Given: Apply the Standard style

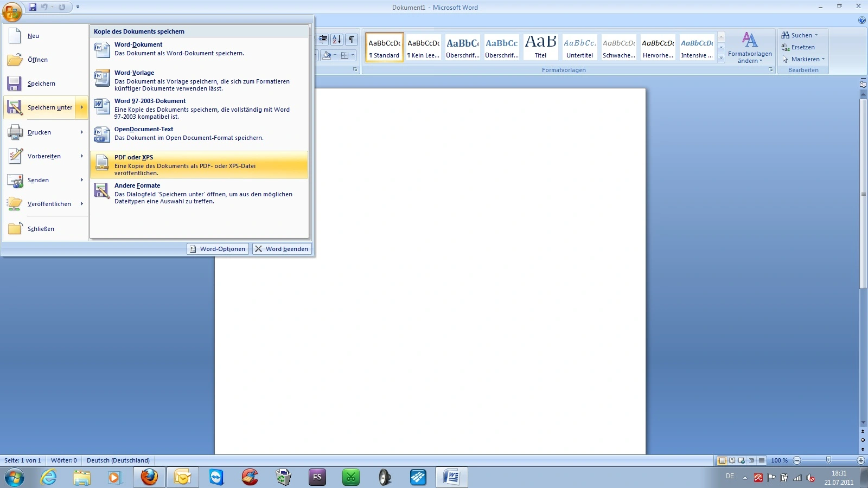Looking at the screenshot, I should [x=385, y=47].
